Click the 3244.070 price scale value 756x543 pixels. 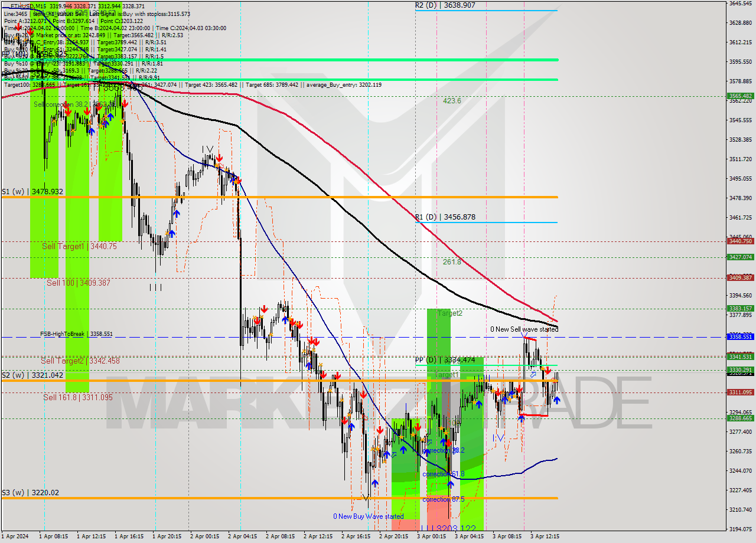pyautogui.click(x=740, y=471)
